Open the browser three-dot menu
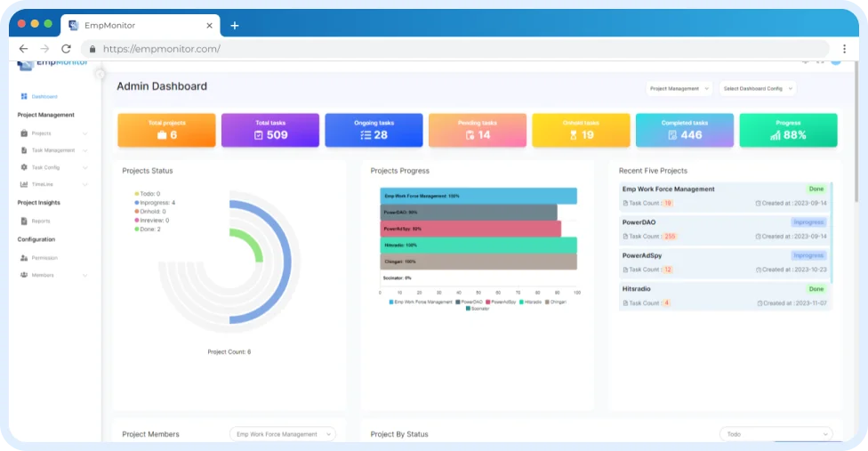The image size is (868, 451). pyautogui.click(x=843, y=49)
